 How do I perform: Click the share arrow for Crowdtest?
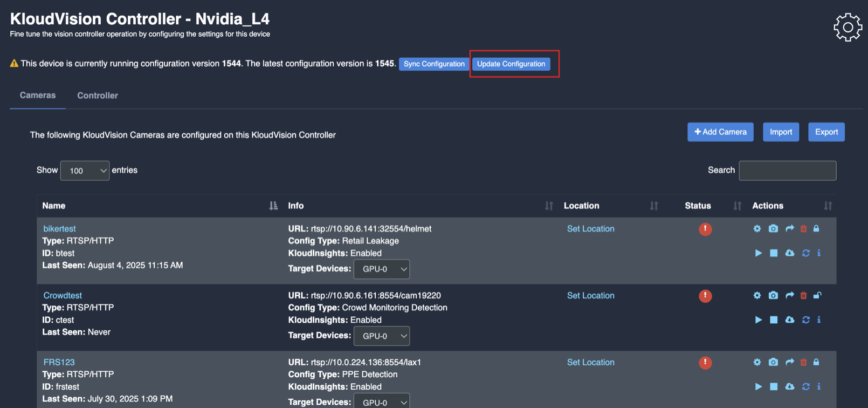[x=790, y=296]
